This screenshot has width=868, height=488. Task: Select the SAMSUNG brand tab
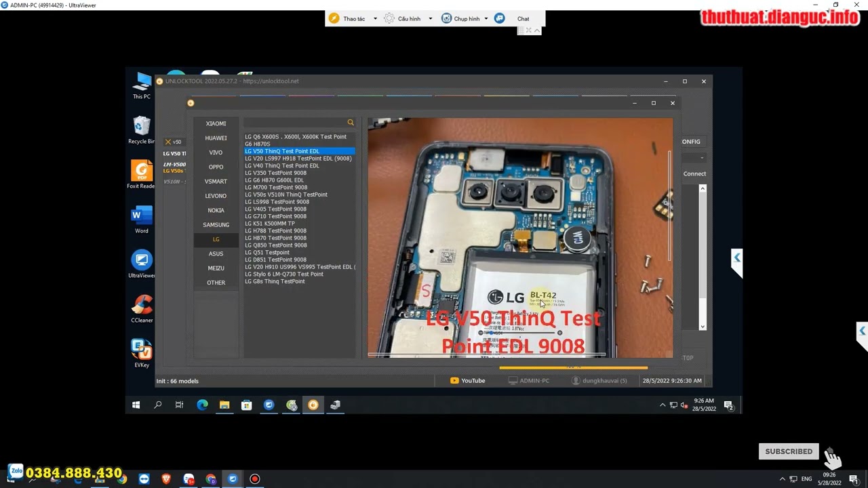tap(216, 225)
